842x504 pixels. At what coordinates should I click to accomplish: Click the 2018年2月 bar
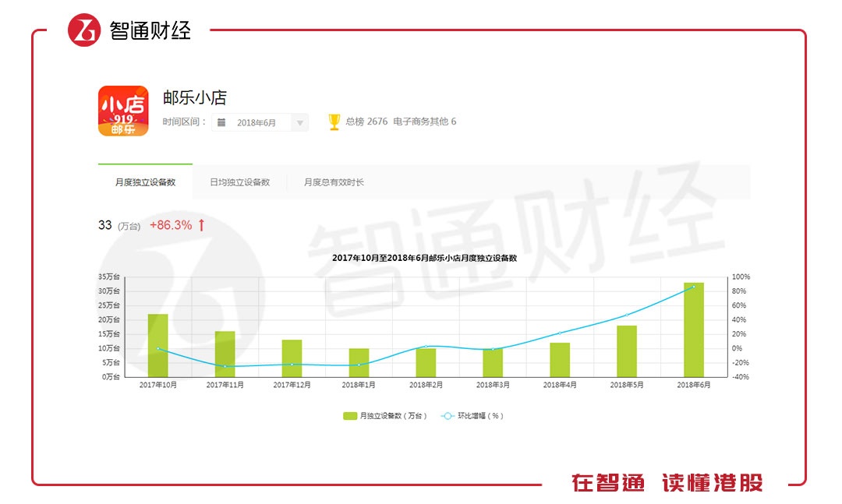(426, 362)
